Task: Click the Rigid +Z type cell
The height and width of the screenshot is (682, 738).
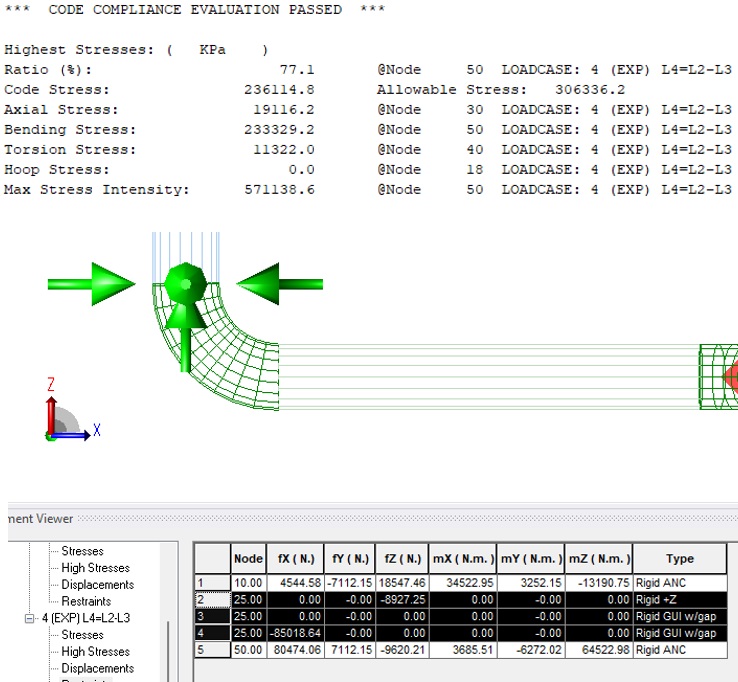Action: click(x=680, y=598)
